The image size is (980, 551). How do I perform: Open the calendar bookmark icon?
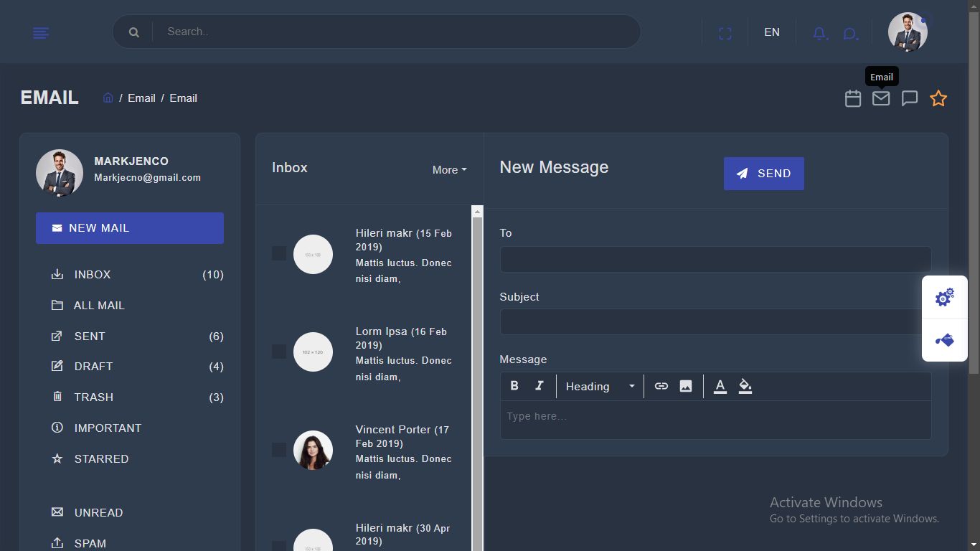point(853,98)
